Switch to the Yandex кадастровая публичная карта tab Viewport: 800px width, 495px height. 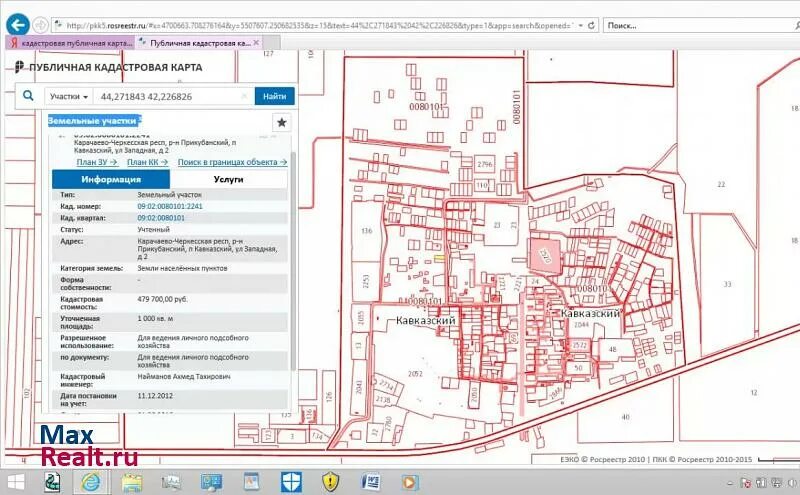tap(70, 43)
